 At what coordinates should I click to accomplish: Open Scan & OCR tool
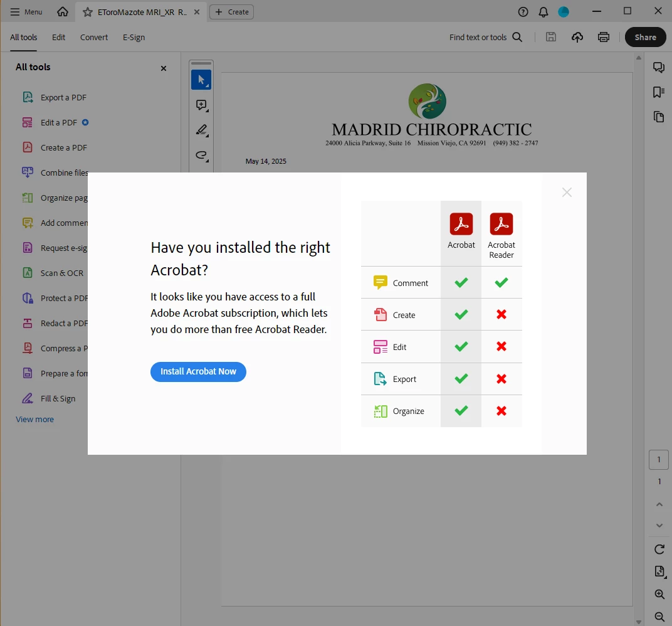click(53, 273)
